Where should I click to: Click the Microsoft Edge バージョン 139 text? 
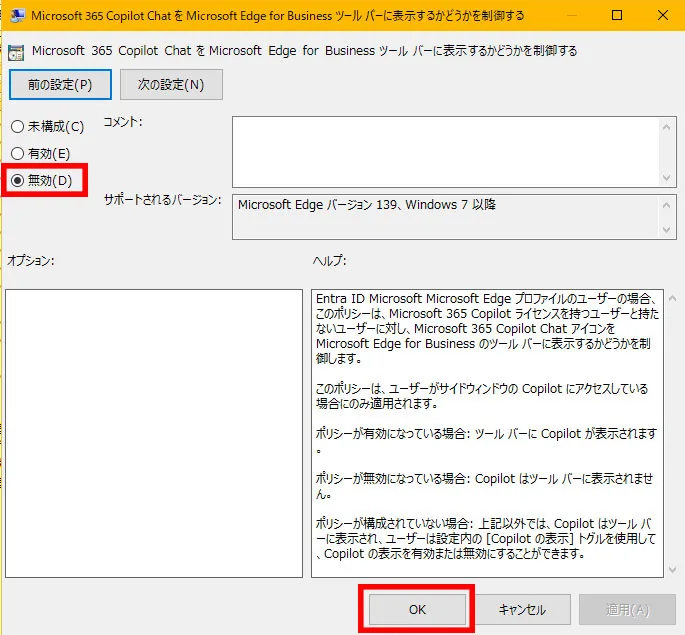point(367,204)
